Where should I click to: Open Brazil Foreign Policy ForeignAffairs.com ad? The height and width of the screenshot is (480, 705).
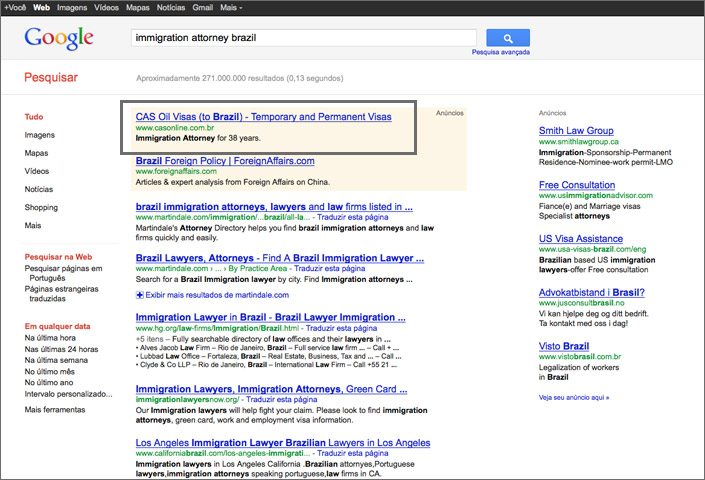point(225,161)
